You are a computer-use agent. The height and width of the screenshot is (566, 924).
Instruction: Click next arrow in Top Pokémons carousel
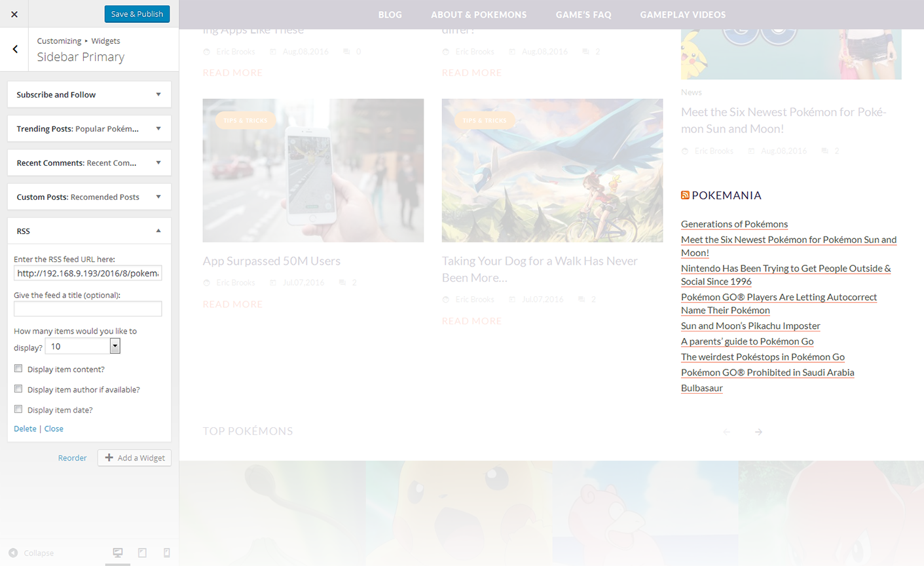point(758,432)
